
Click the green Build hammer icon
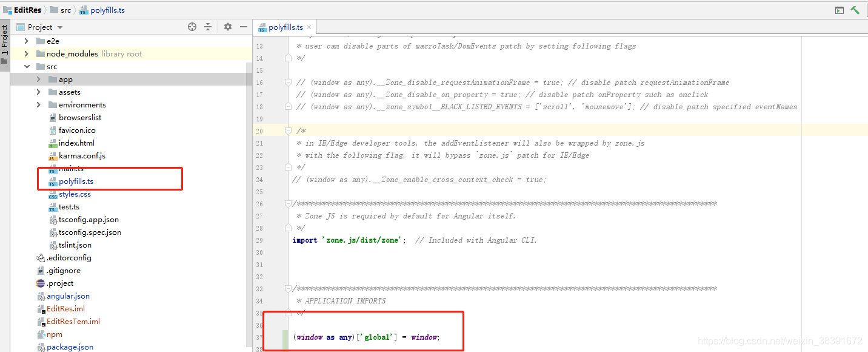point(856,10)
